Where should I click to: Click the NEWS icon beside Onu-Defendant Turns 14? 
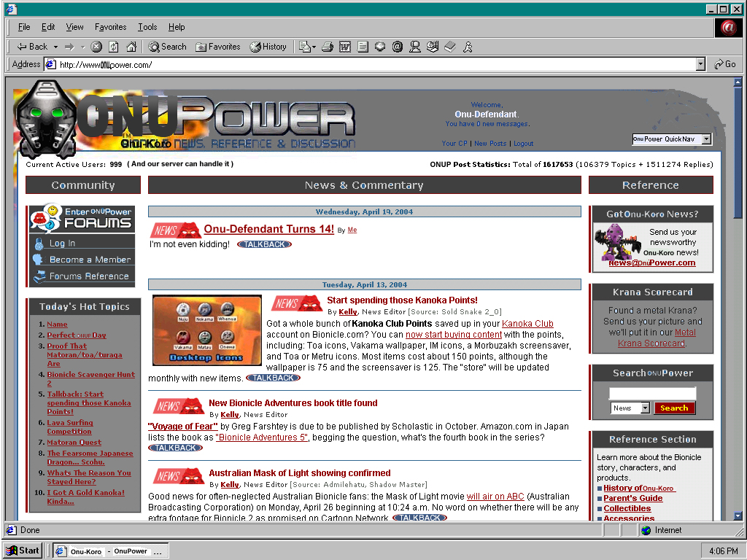tap(176, 230)
